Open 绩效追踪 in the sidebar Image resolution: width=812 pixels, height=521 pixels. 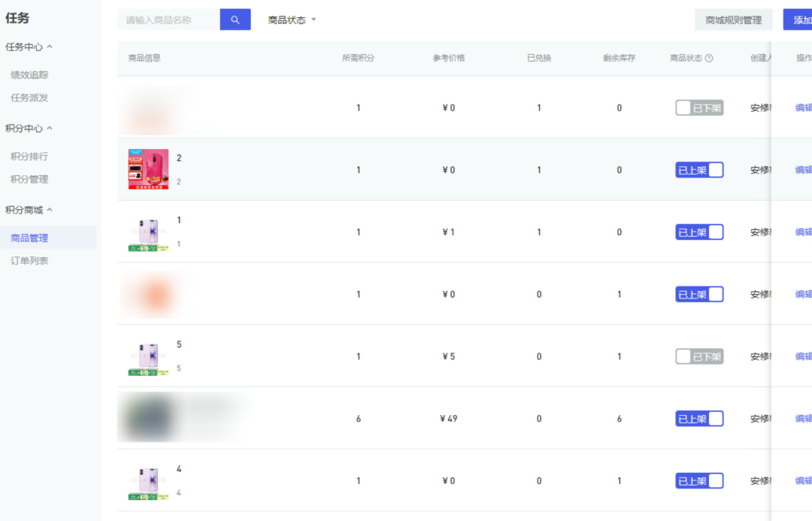[x=29, y=75]
